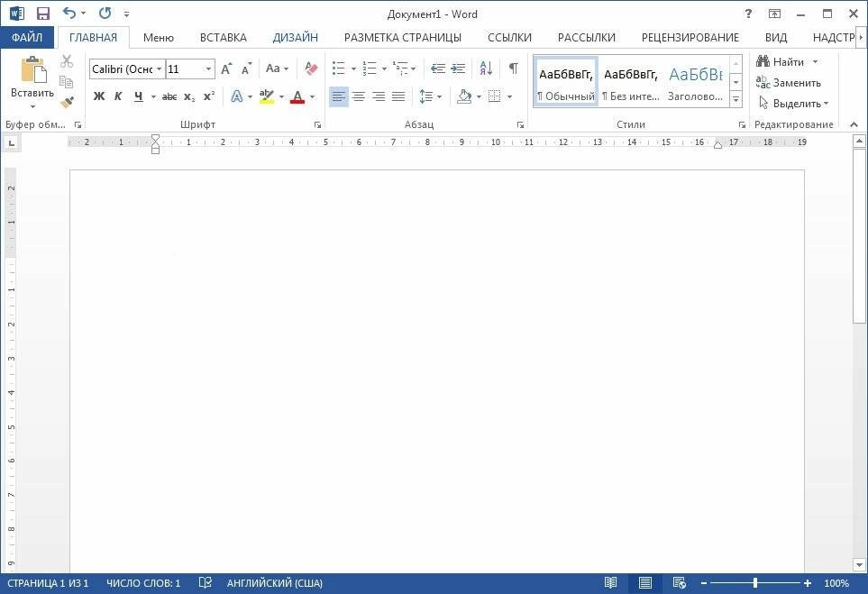The height and width of the screenshot is (594, 868).
Task: Switch to Web Layout view
Action: pyautogui.click(x=680, y=583)
